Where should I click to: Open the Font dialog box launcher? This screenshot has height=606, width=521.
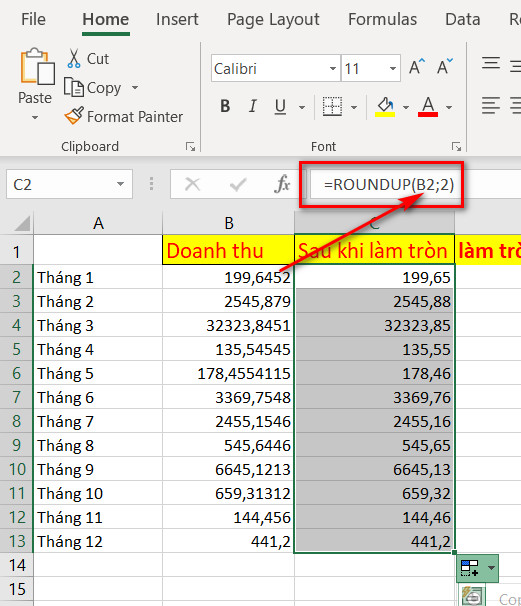(x=456, y=146)
